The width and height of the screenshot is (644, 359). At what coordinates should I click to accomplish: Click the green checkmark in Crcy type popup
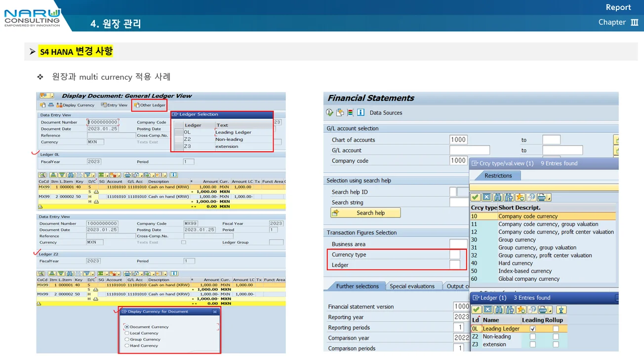476,198
